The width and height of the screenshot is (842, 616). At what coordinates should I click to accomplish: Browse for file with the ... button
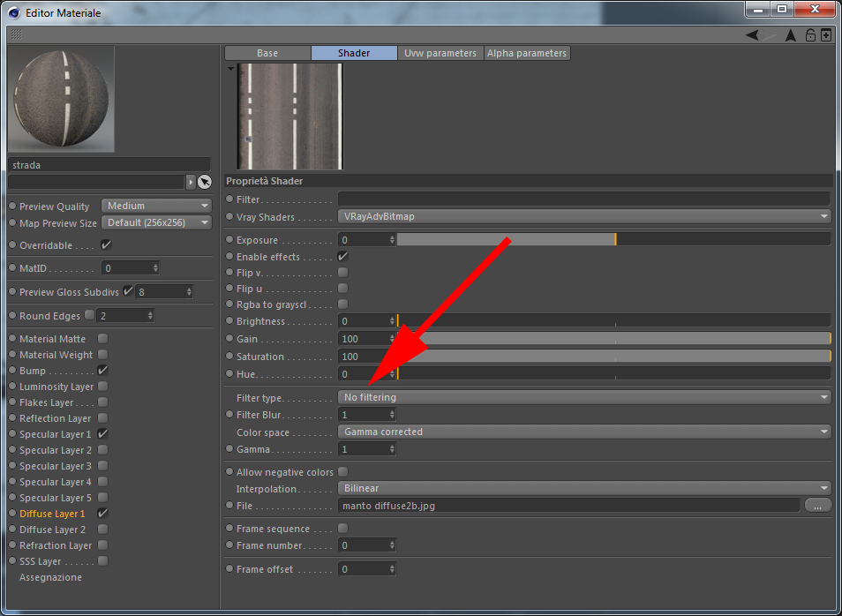(x=818, y=506)
